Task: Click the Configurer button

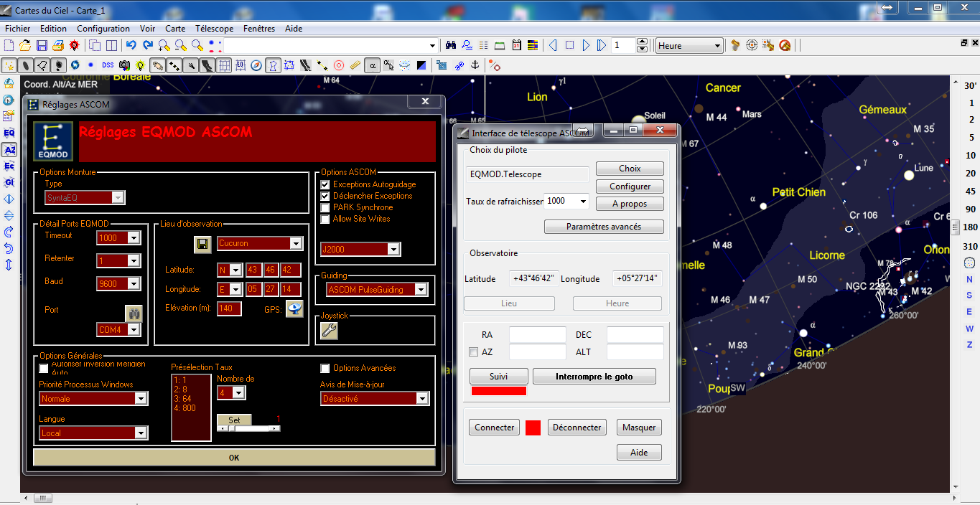Action: [630, 187]
